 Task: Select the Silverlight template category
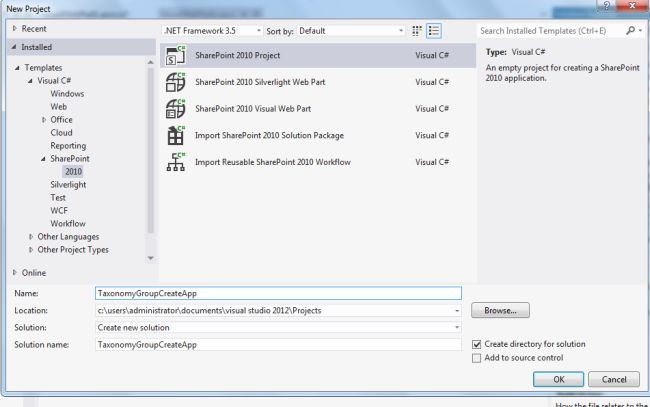(68, 185)
